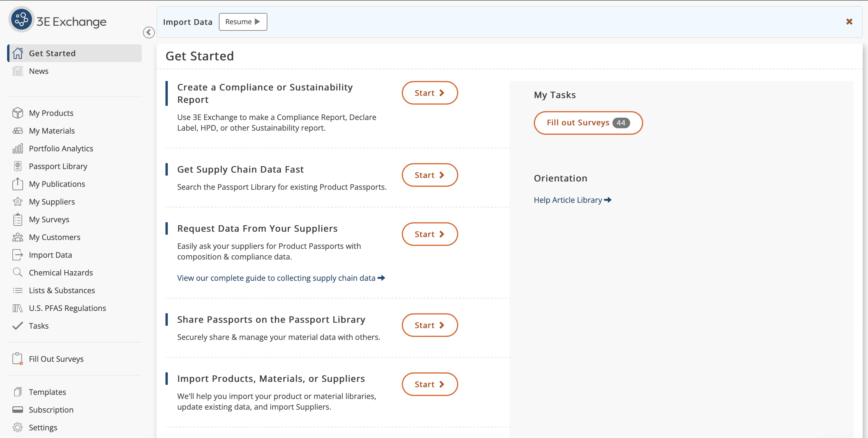
Task: Select the My Customers people icon
Action: [x=17, y=237]
